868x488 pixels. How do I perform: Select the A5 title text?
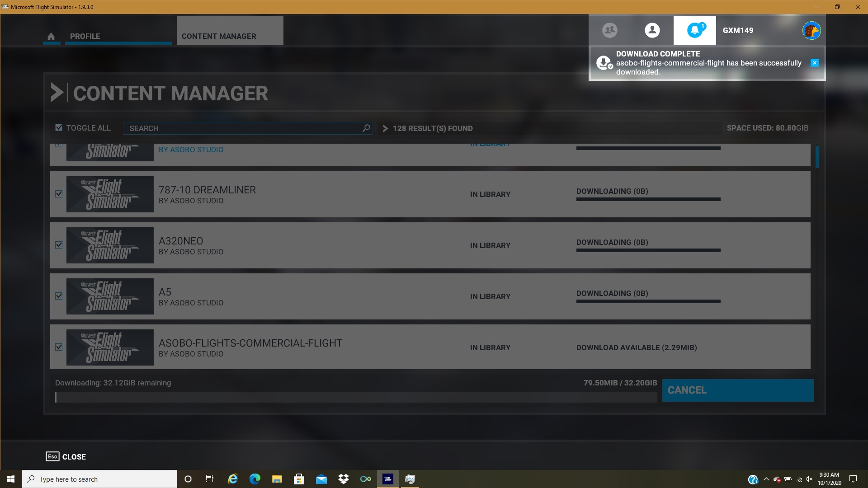165,292
